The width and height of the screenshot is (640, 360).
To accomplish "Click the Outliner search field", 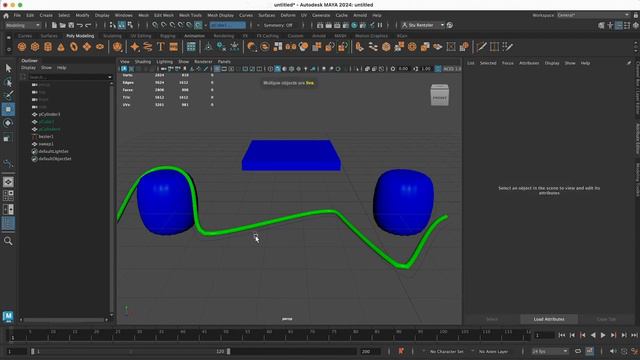I will [67, 77].
